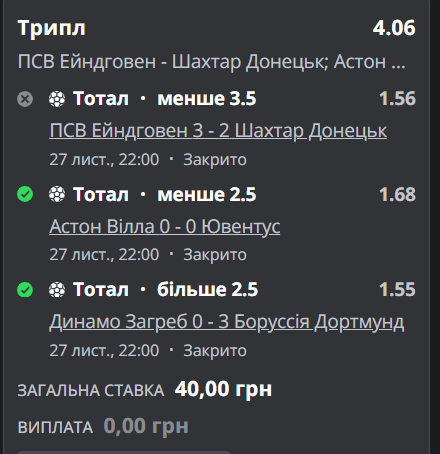Click the gray lost-bet cross icon
The image size is (440, 454).
pyautogui.click(x=25, y=99)
